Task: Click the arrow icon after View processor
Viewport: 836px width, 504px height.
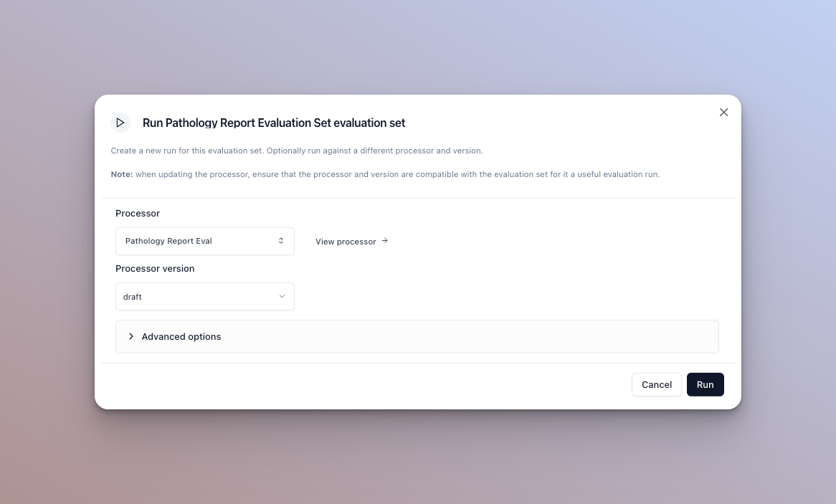Action: 385,241
